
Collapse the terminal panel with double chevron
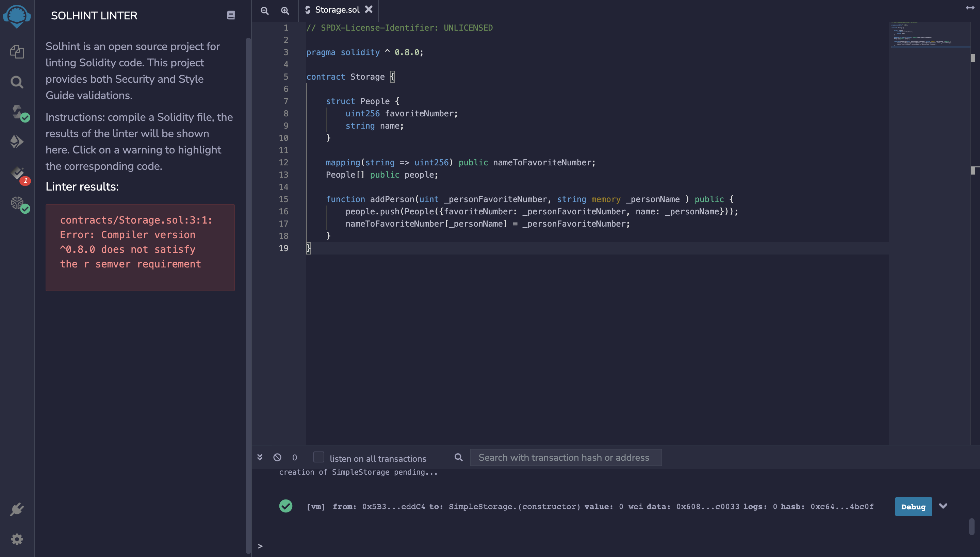tap(260, 457)
